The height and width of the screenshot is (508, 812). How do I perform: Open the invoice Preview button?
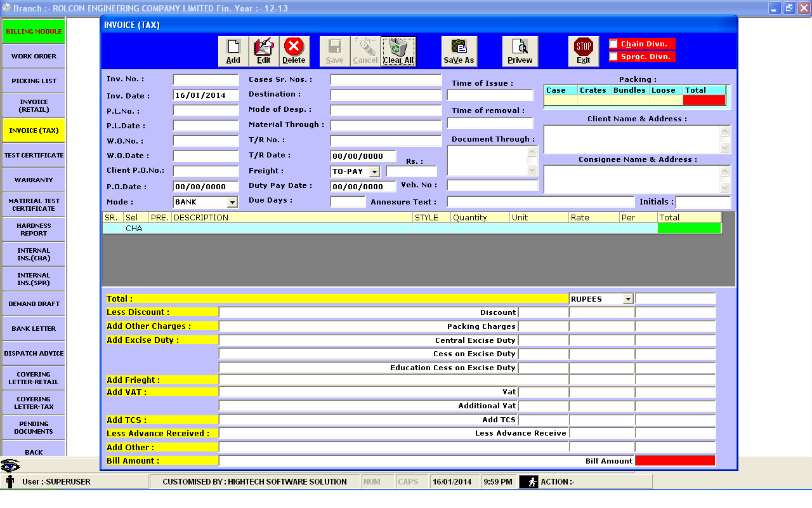(x=520, y=51)
